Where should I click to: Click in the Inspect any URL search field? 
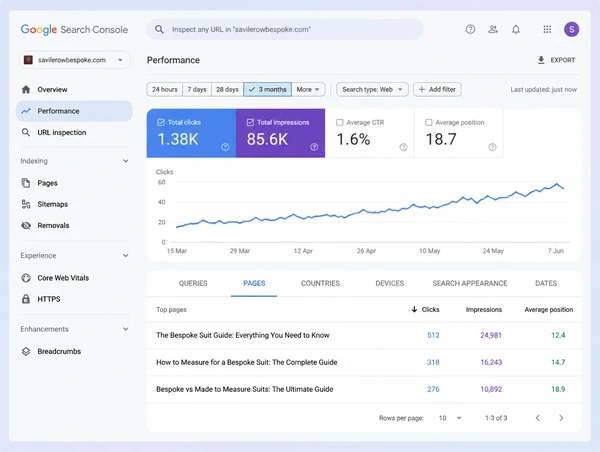point(285,29)
